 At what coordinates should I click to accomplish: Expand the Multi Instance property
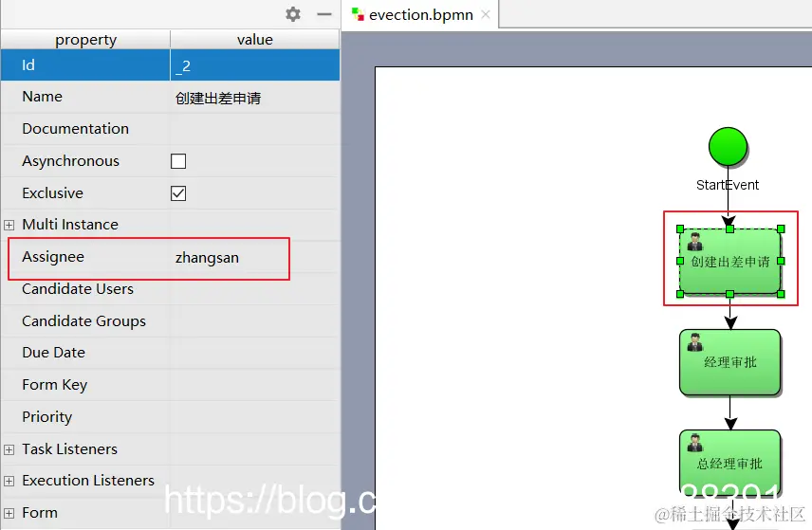pyautogui.click(x=9, y=225)
